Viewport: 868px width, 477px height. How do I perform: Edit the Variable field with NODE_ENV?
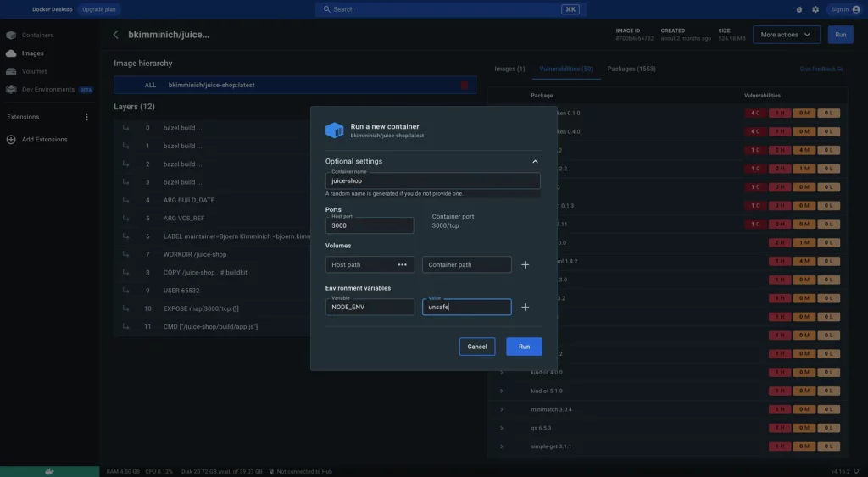point(370,307)
